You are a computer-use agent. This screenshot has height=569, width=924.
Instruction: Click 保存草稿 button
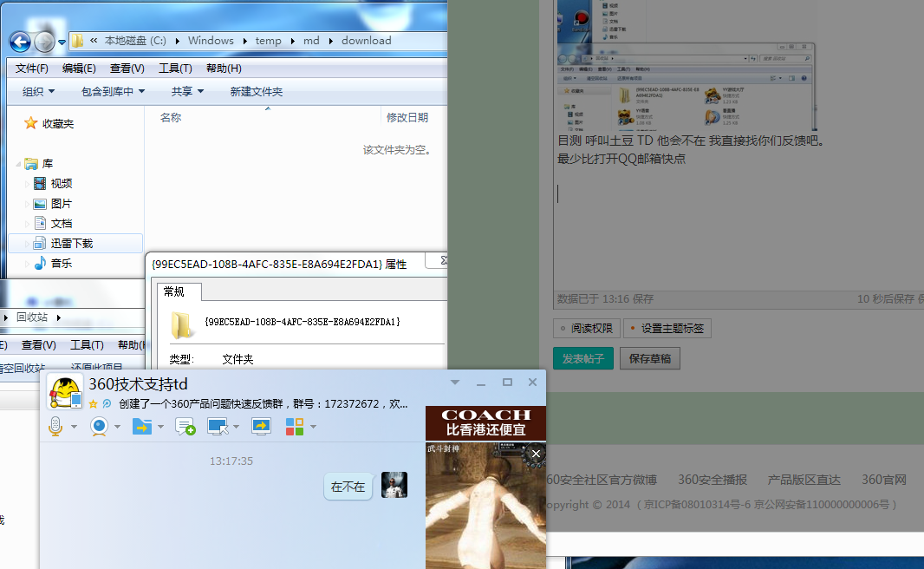(650, 358)
